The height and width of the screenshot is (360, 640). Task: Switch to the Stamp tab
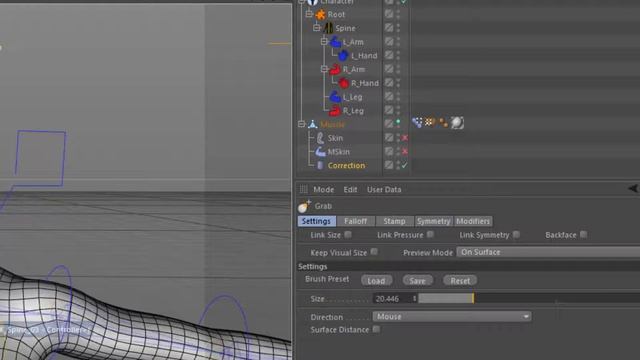click(x=394, y=221)
